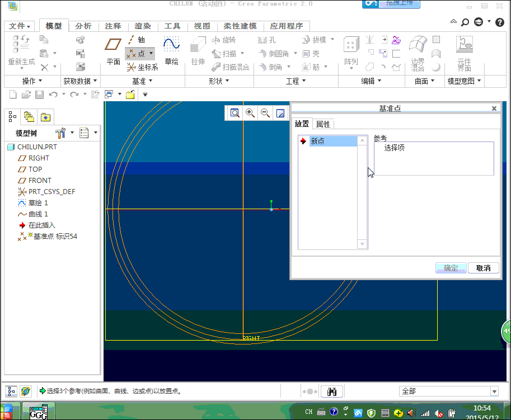
Task: Click the 孔 (Hole) tool
Action: (266, 40)
